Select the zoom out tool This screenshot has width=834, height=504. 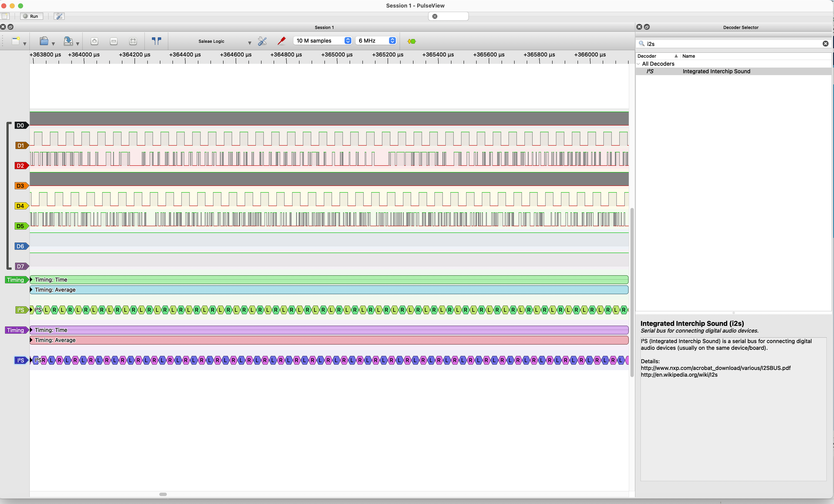point(113,41)
